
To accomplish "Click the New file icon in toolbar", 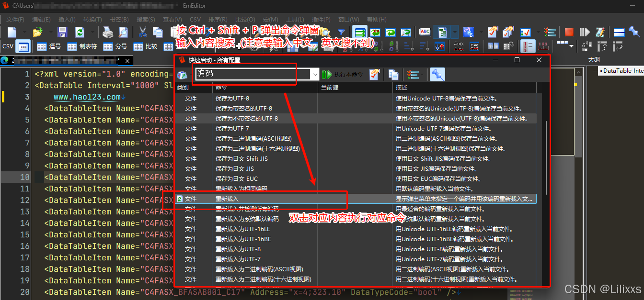I will click(11, 33).
